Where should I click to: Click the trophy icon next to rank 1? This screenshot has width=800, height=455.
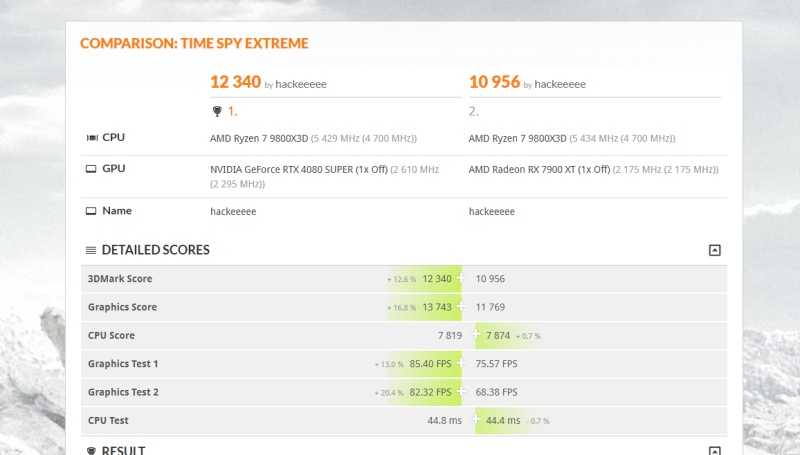click(x=217, y=111)
